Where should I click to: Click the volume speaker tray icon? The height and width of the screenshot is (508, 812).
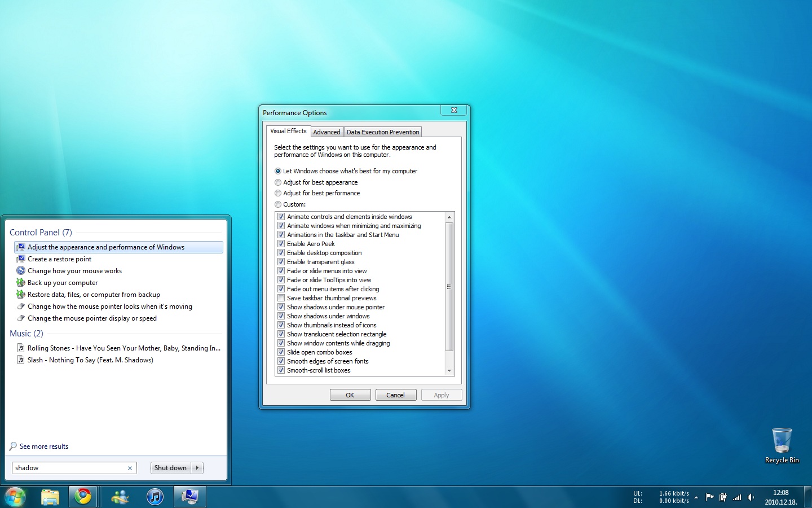click(751, 497)
